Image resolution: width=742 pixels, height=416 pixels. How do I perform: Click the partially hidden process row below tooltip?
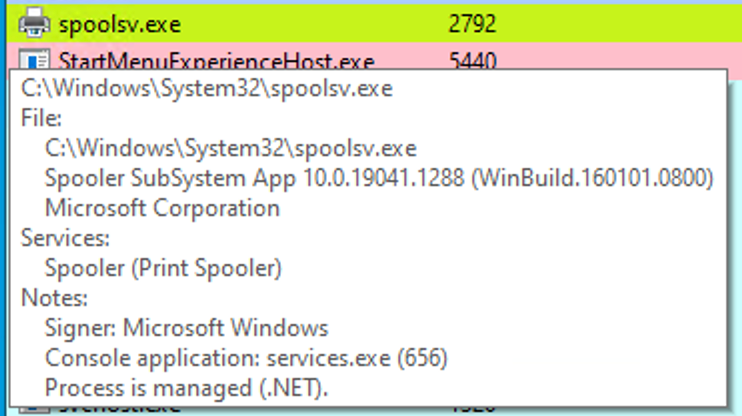(x=300, y=409)
